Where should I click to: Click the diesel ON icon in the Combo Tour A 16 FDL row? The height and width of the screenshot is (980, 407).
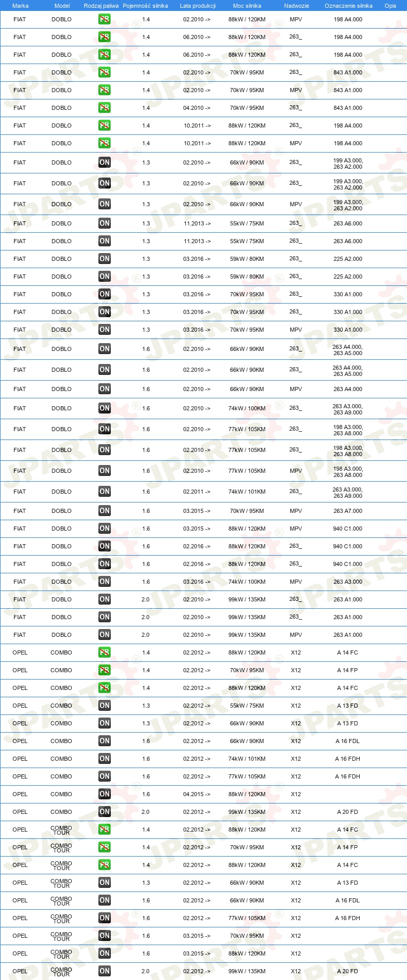105,900
